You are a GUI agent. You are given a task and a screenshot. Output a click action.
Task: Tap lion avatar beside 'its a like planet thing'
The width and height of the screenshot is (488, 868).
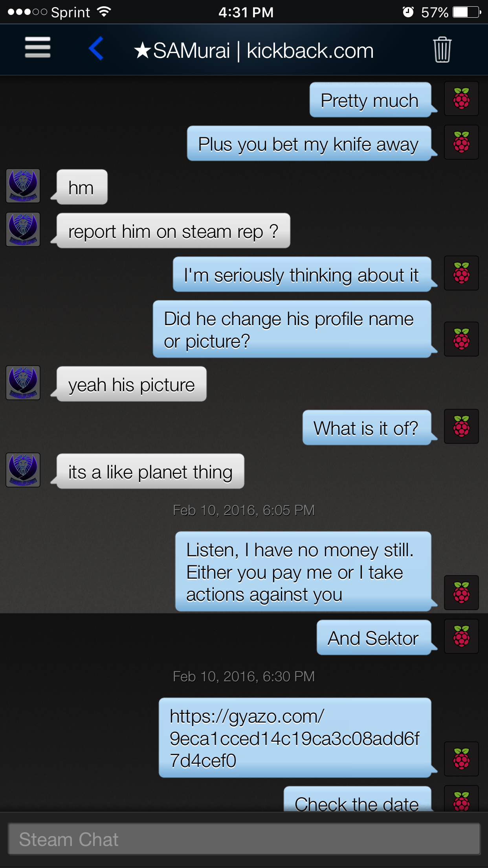(23, 470)
